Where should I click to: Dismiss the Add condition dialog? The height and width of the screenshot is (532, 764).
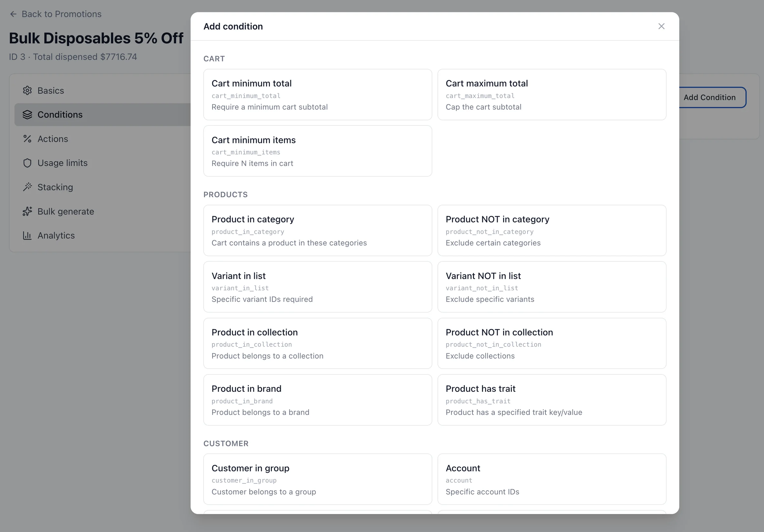tap(661, 26)
